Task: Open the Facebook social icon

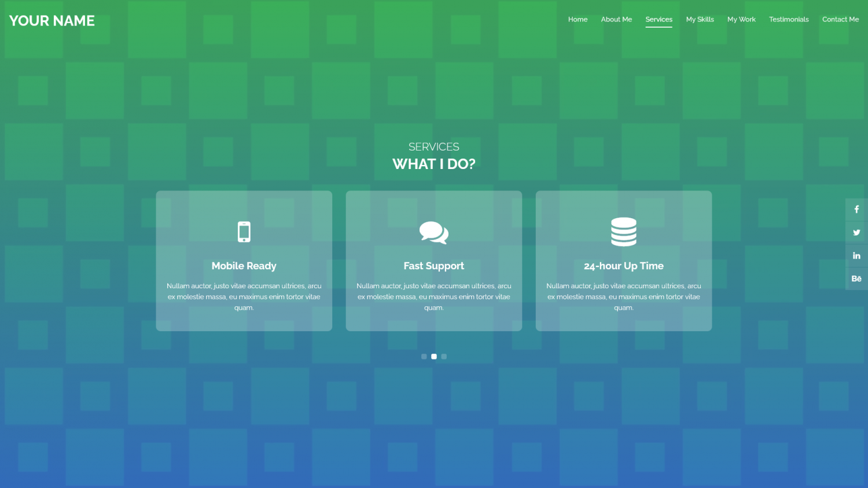Action: pyautogui.click(x=856, y=210)
